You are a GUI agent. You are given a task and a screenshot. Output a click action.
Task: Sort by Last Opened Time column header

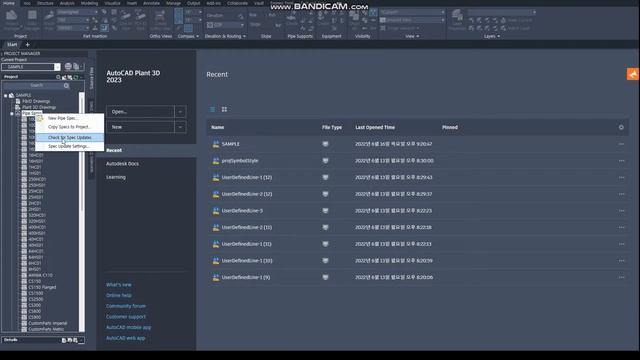[x=375, y=127]
